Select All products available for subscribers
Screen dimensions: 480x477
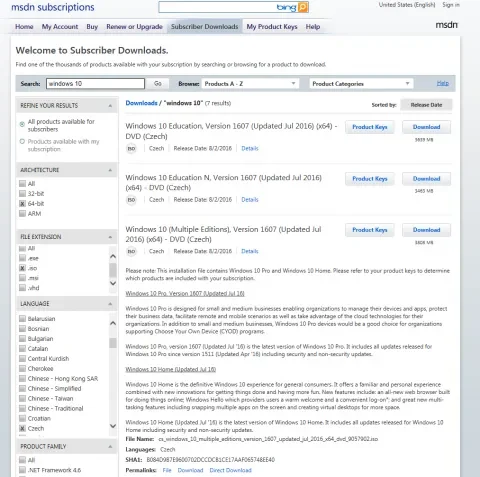click(22, 124)
